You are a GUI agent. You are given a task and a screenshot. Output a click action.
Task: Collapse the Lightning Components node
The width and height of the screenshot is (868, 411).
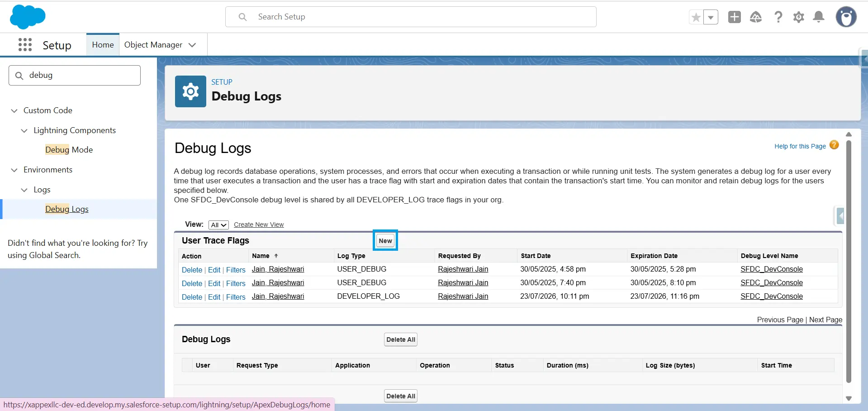click(24, 130)
